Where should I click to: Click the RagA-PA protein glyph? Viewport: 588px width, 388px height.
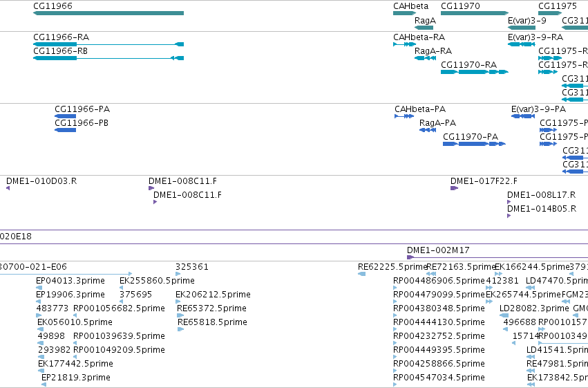[428, 130]
